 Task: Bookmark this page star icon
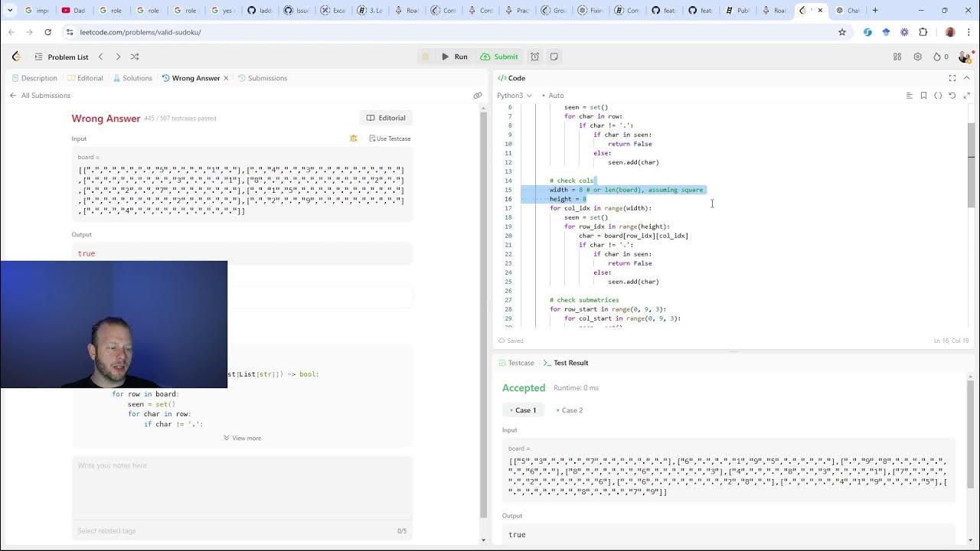[x=842, y=32]
